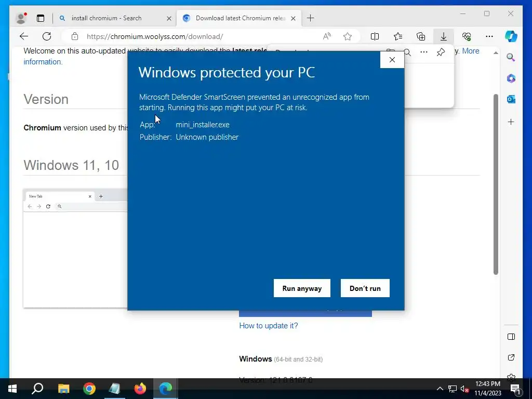Close the Download latest Chromium tab

pos(293,18)
